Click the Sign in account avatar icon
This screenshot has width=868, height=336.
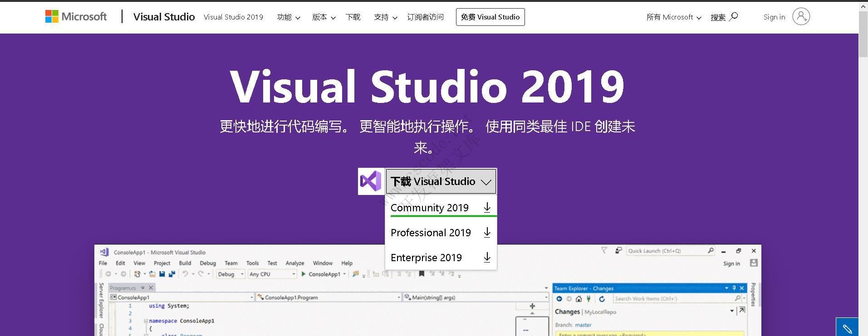point(801,17)
